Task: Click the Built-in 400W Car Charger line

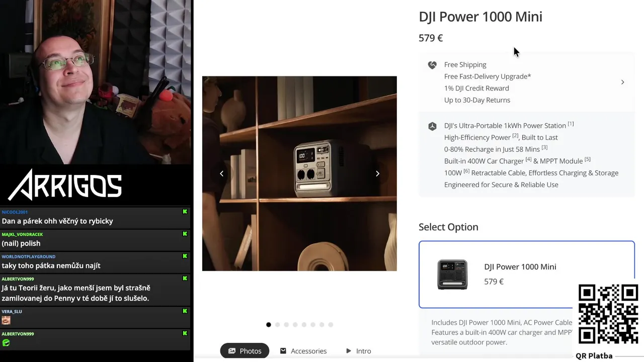Action: 517,161
